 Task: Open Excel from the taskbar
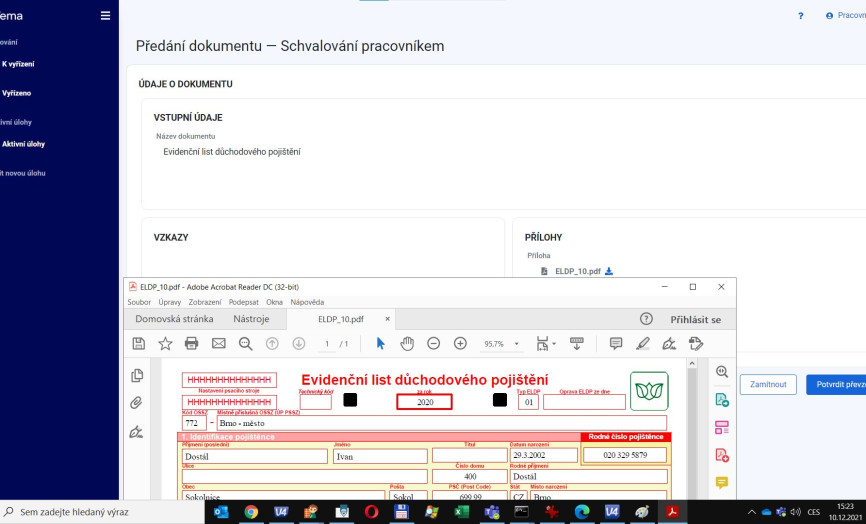[x=461, y=512]
